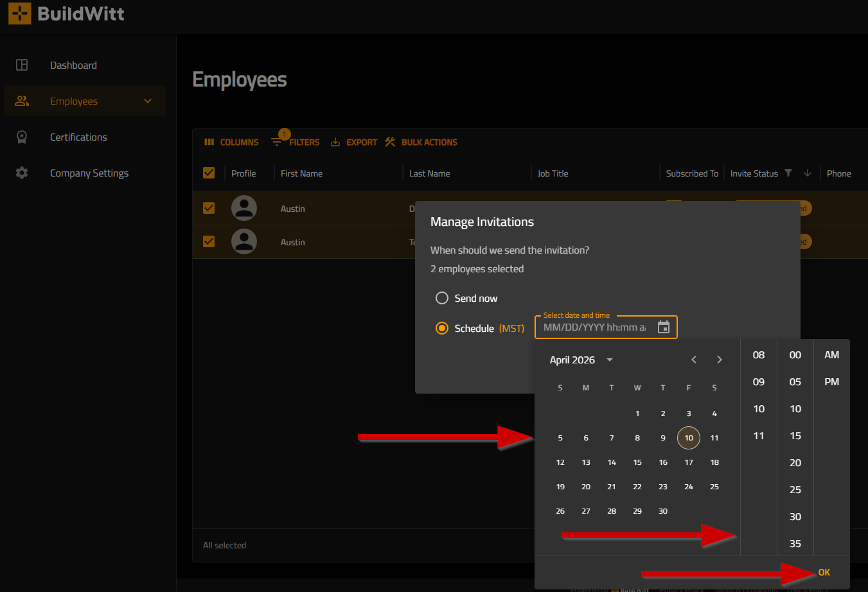Image resolution: width=868 pixels, height=592 pixels.
Task: Open the Bulk Actions menu
Action: pos(421,142)
